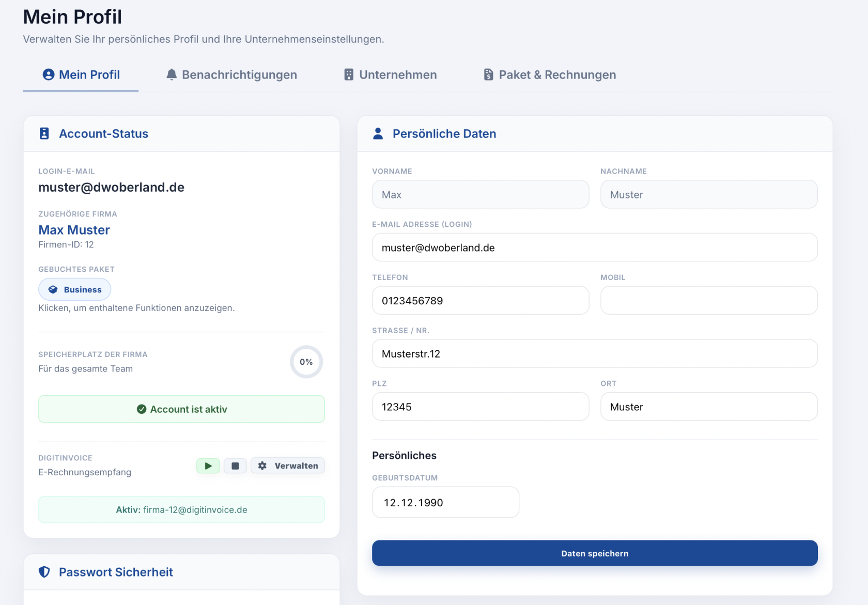This screenshot has height=605, width=868.
Task: Click the ID badge icon beside Account-Status
Action: [44, 133]
